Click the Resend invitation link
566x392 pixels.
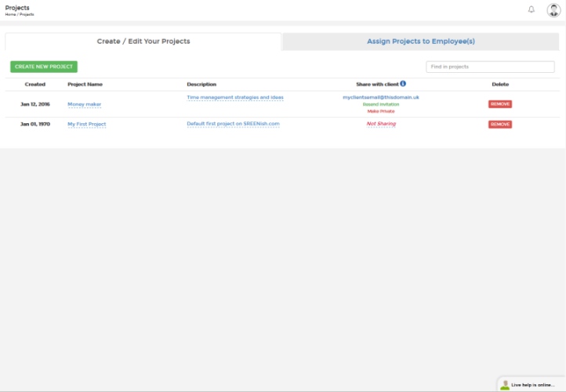point(381,104)
